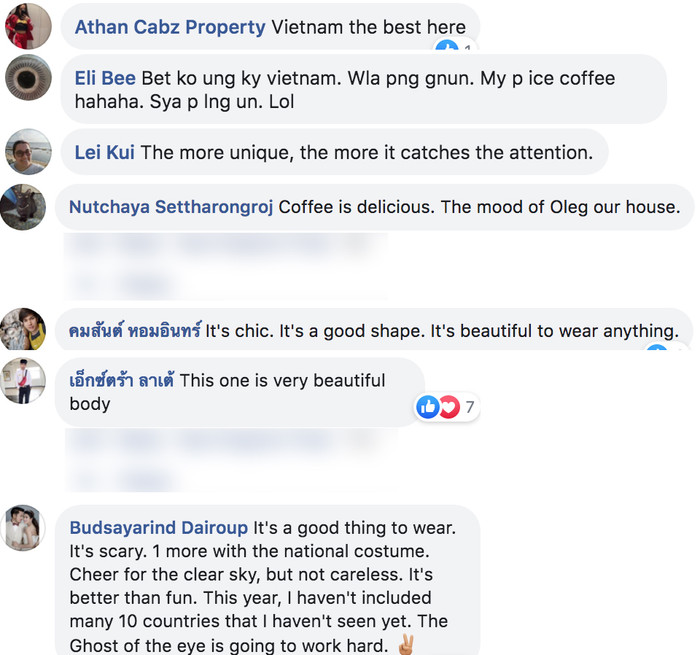Click Lei Kui's profile photo

pos(27,152)
